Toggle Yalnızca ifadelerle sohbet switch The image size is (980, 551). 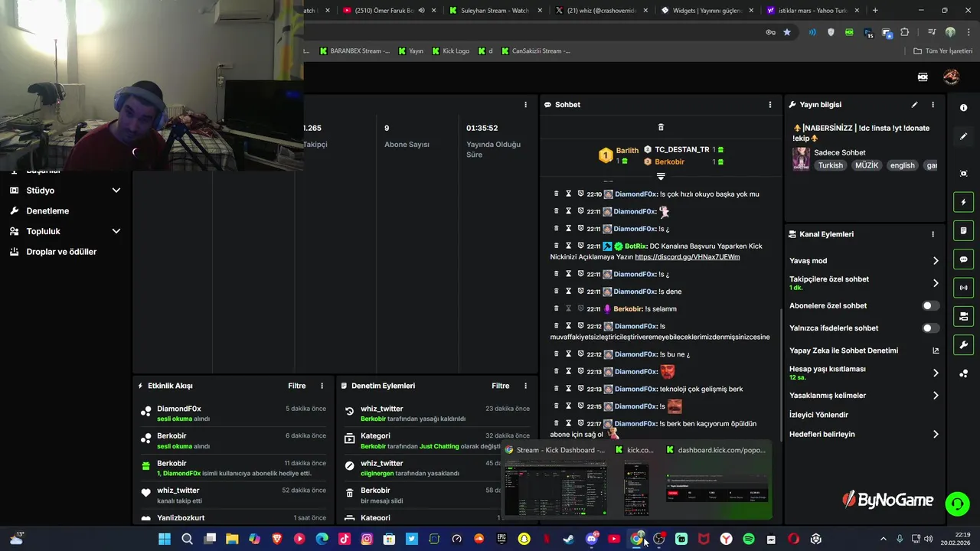point(930,328)
